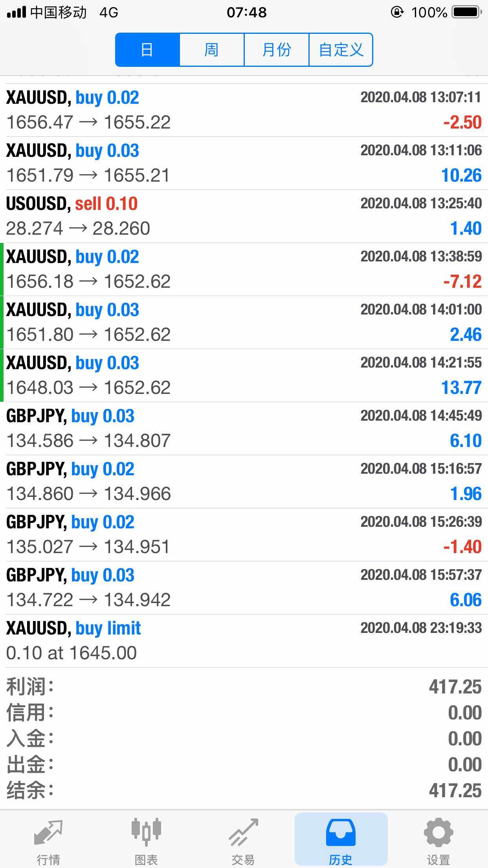Switch to the 月份 month tab

(x=277, y=50)
